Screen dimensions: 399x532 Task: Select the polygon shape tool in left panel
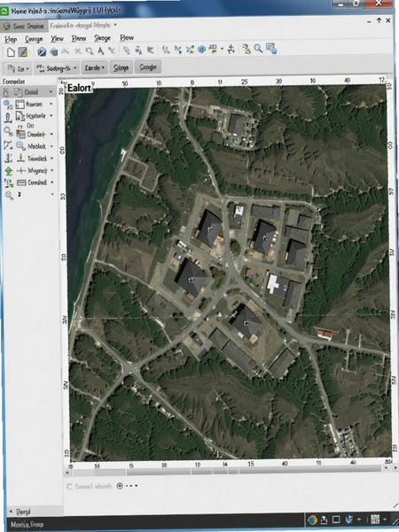8,146
